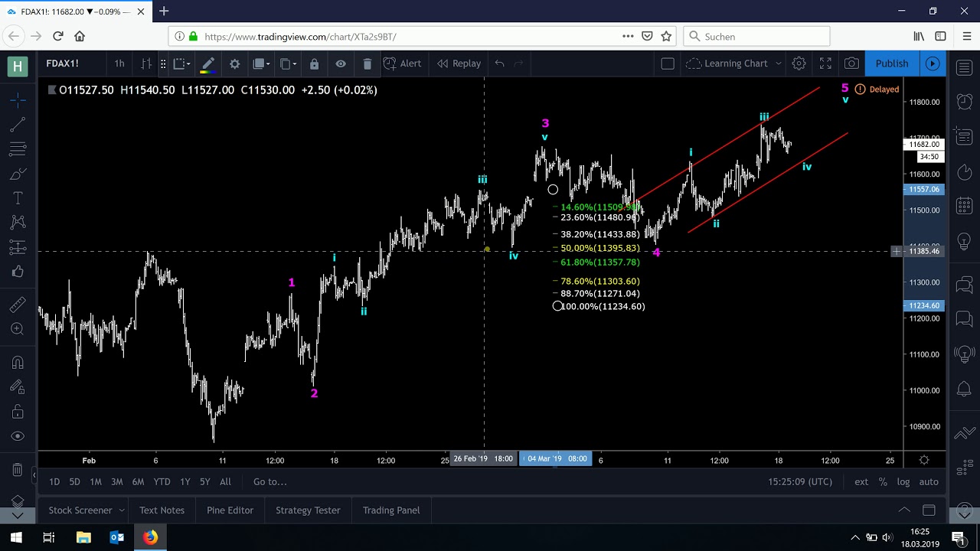Open time axis settings gear
This screenshot has width=980, height=551.
coord(924,460)
